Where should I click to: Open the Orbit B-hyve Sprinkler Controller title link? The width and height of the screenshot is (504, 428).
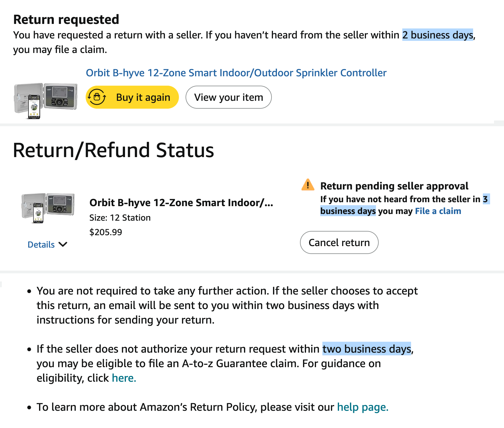236,73
